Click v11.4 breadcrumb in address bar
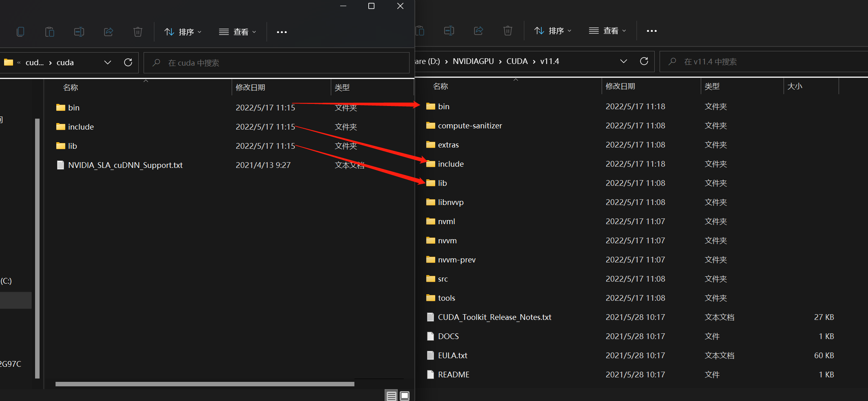Image resolution: width=868 pixels, height=401 pixels. tap(549, 61)
